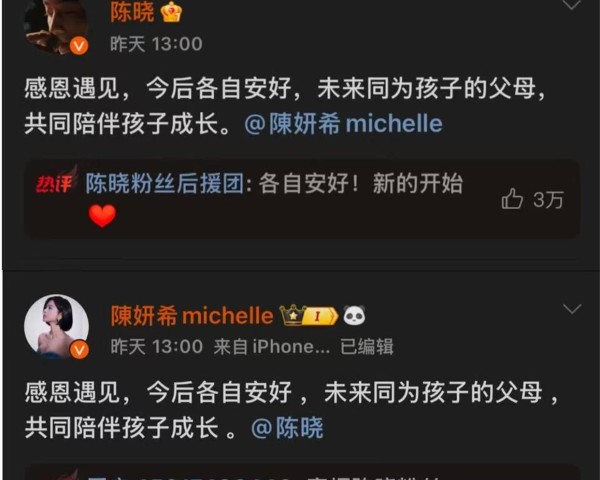Open the @陳妍希 michelle mention link

click(343, 124)
